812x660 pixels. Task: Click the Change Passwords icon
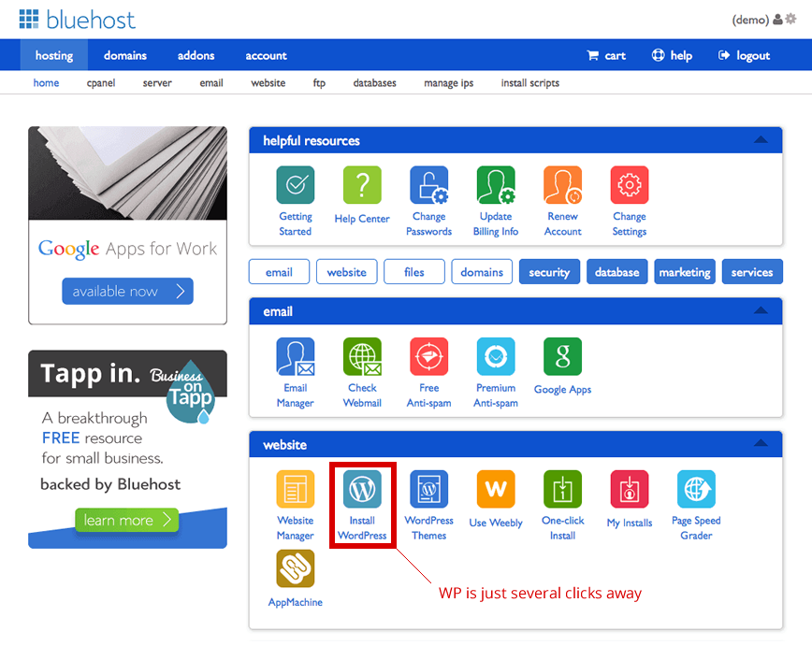tap(428, 185)
